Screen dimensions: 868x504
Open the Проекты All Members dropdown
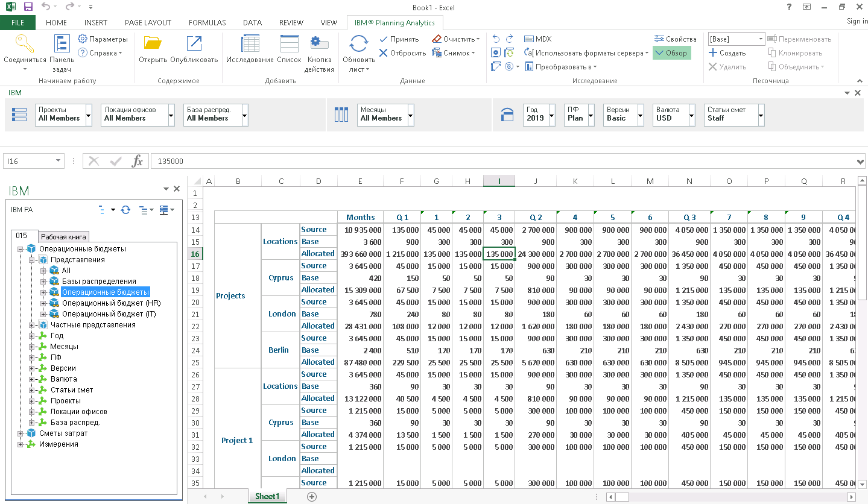(89, 115)
